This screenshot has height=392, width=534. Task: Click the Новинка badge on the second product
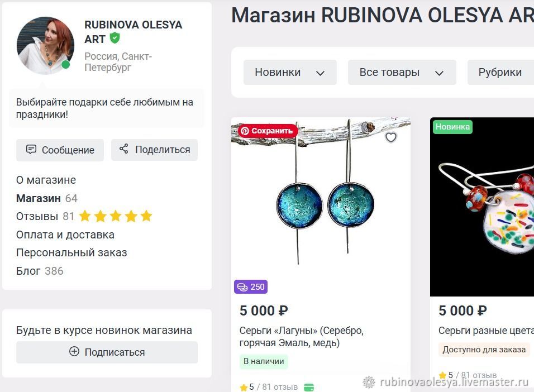click(452, 127)
